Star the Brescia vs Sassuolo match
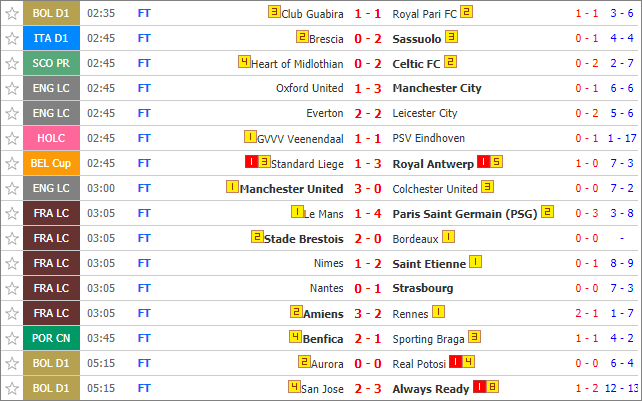 point(12,39)
